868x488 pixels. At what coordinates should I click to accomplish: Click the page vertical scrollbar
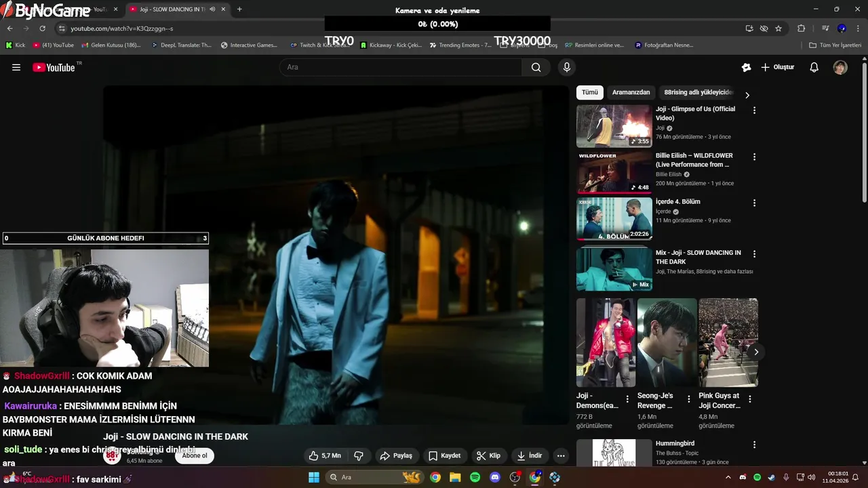click(864, 132)
